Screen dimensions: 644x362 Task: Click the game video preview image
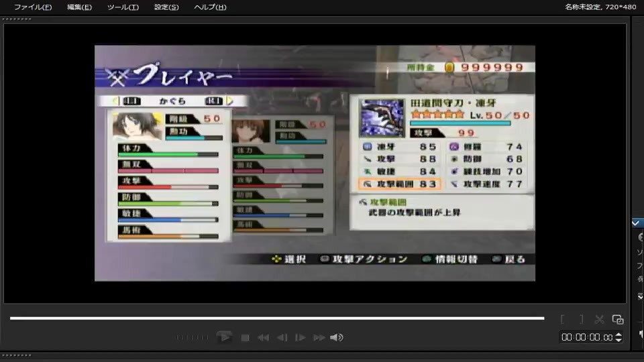pos(315,164)
